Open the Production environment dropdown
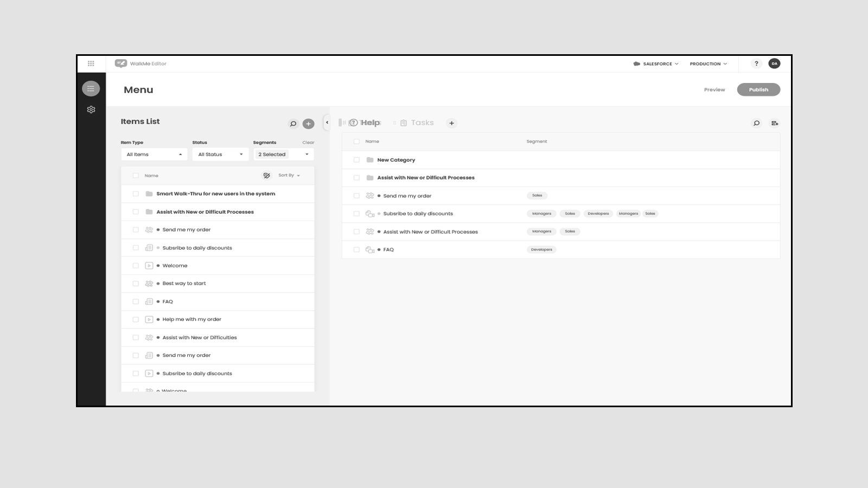Screen dimensions: 868x488 pos(709,63)
